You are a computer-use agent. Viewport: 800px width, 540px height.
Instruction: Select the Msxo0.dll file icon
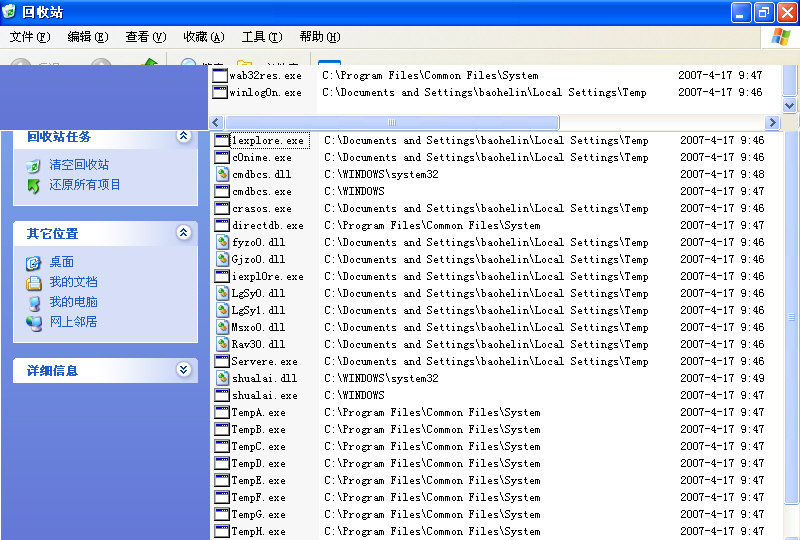222,327
